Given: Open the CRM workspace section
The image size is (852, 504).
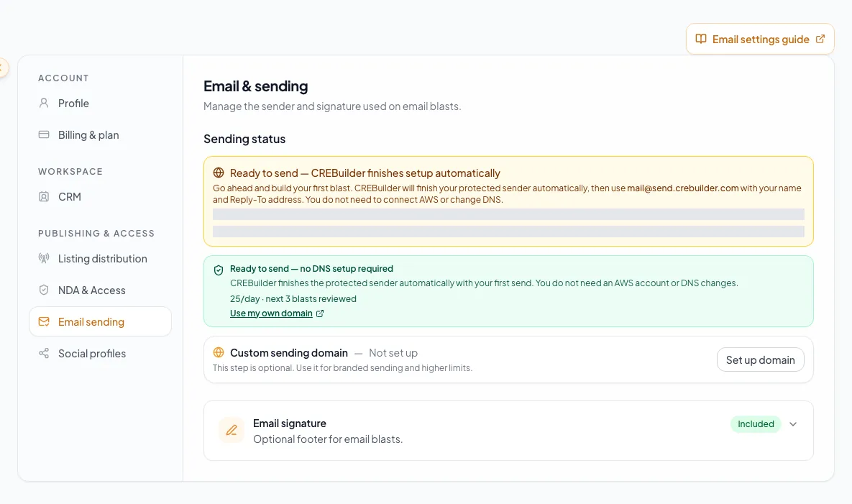Looking at the screenshot, I should coord(100,196).
